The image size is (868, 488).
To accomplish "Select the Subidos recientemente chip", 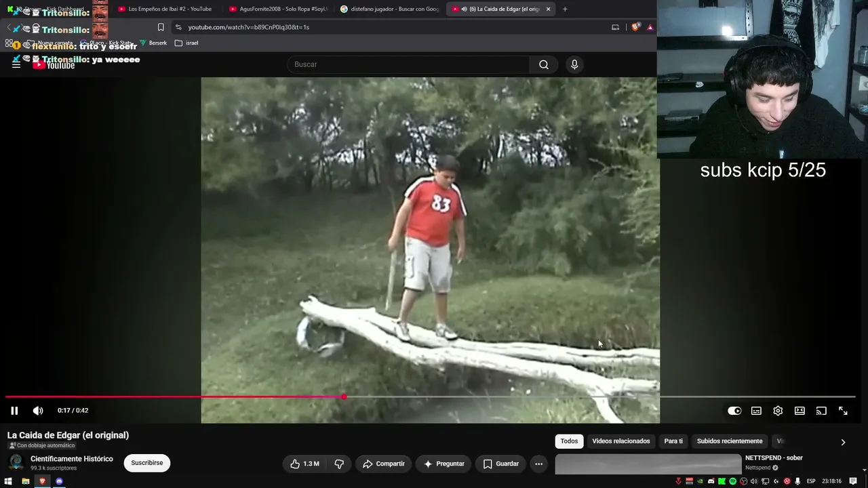I will coord(730,441).
